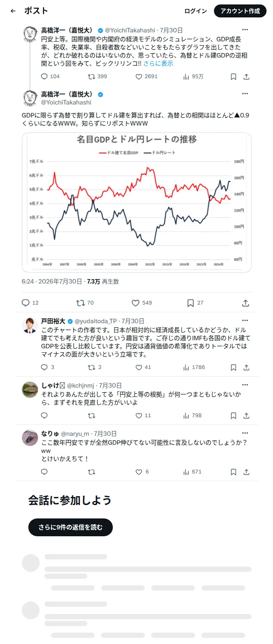Bookmark the reply by しゃけ

point(233,416)
